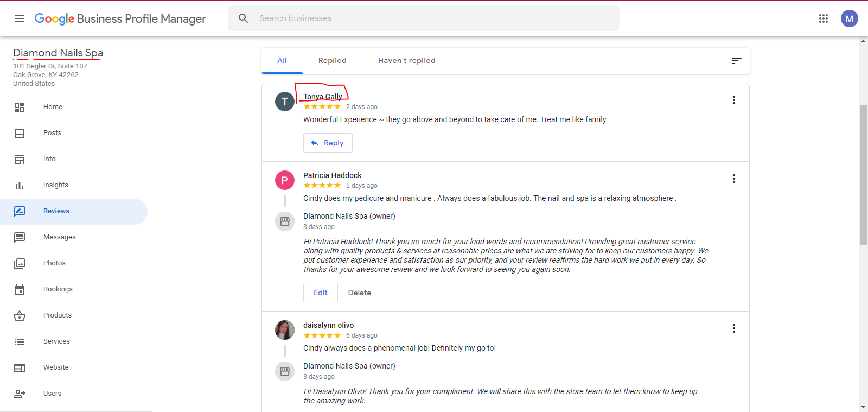Click the Bookings calendar icon

click(20, 289)
